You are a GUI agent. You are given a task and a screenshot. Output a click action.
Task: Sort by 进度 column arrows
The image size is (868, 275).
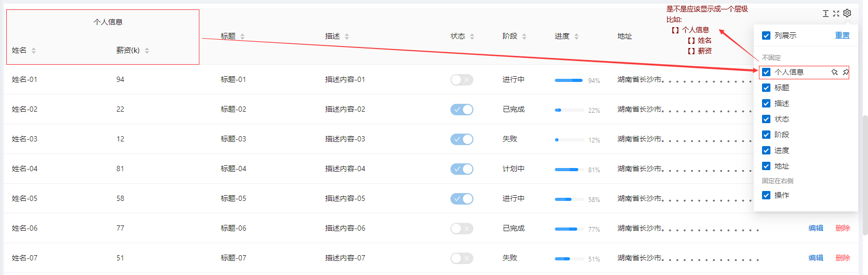point(576,37)
